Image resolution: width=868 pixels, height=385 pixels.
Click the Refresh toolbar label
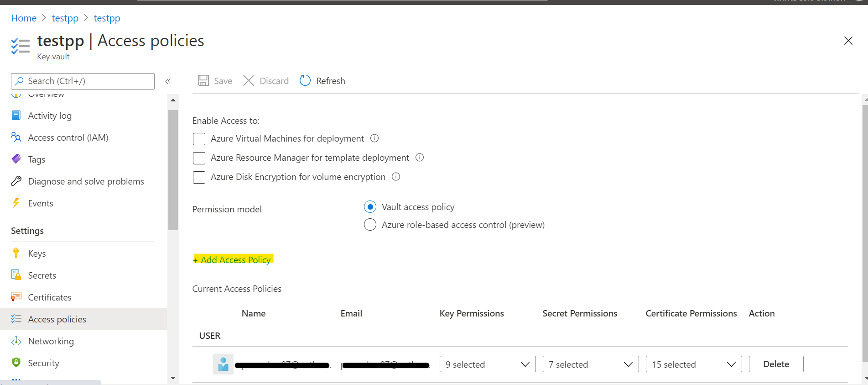(331, 81)
